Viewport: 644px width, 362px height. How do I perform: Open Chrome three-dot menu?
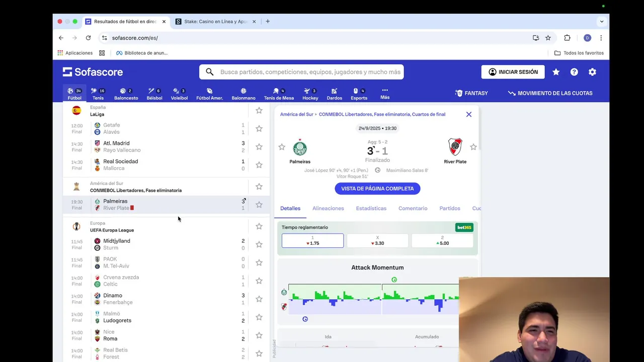click(x=601, y=38)
